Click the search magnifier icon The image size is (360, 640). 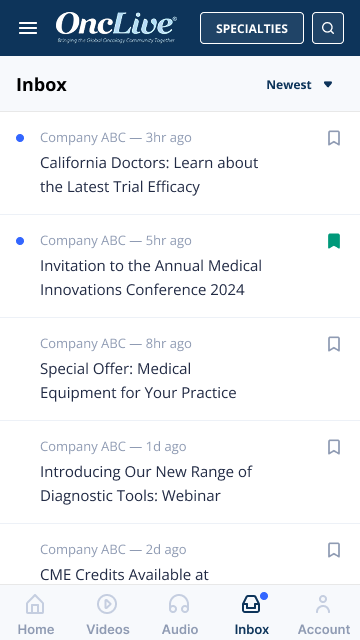[328, 28]
